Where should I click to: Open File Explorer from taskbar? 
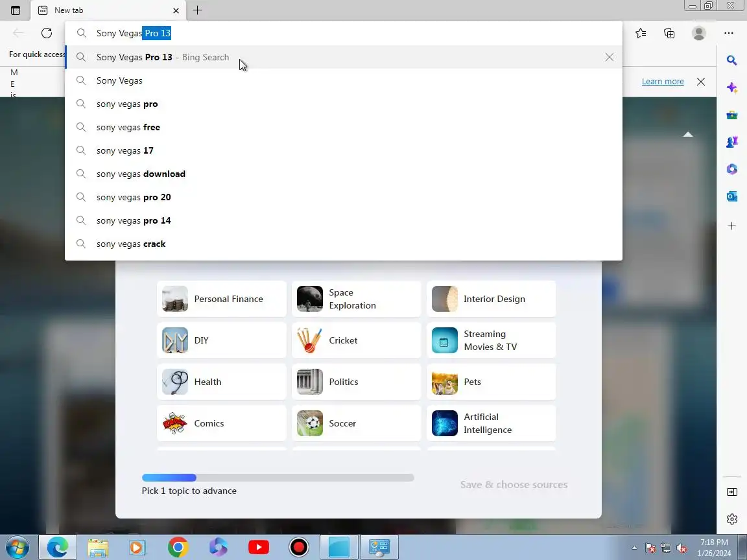point(98,547)
